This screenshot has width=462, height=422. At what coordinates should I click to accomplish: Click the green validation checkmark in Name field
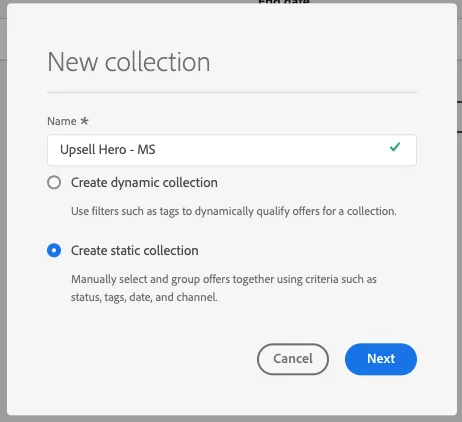[x=395, y=147]
